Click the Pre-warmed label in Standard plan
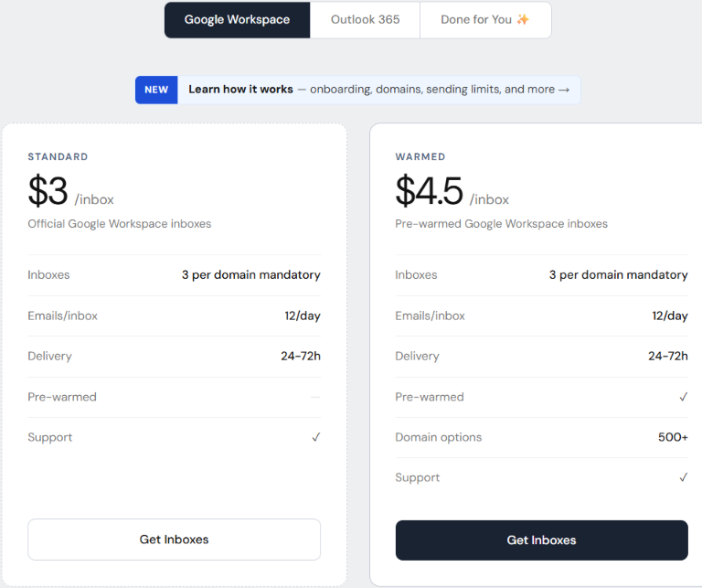This screenshot has width=702, height=588. pos(62,397)
